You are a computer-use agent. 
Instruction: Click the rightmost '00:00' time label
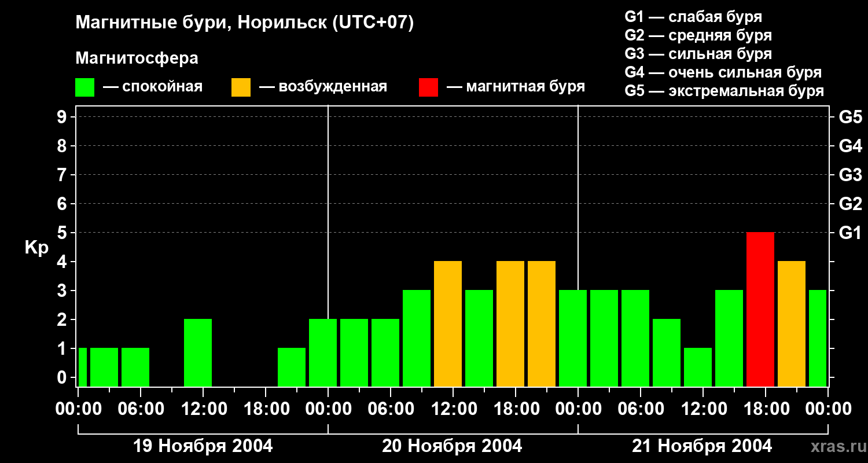(x=828, y=409)
